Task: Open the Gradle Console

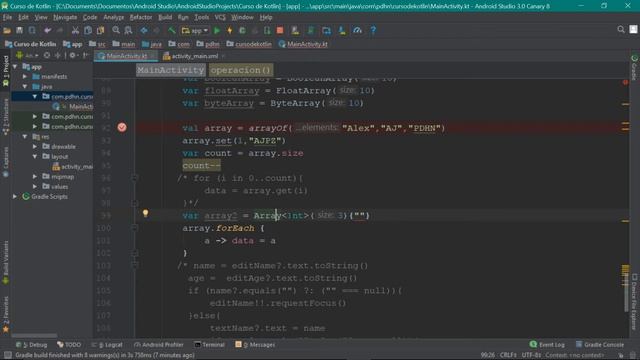Action: click(600, 345)
